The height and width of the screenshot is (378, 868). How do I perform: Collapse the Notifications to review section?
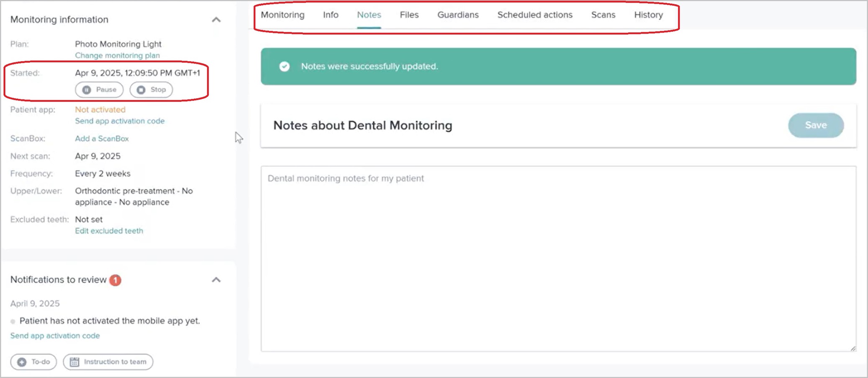click(216, 280)
